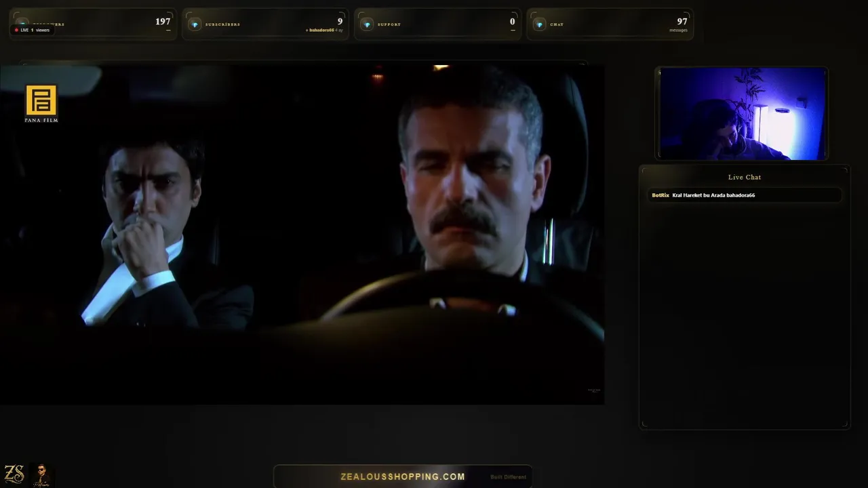Click the "Chat" stat label
This screenshot has height=488, width=868.
557,24
